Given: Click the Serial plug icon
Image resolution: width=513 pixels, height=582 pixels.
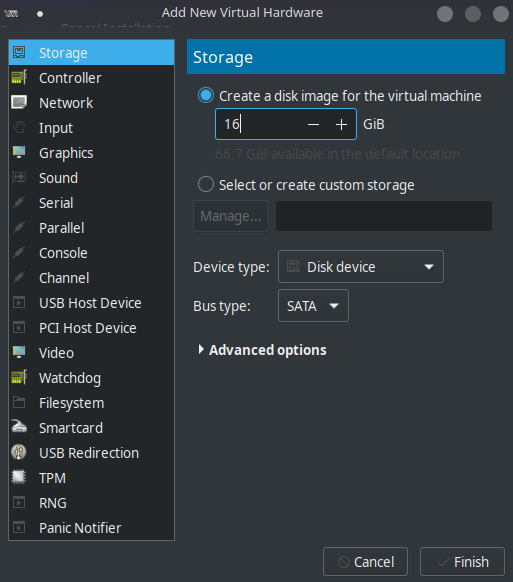Looking at the screenshot, I should 19,203.
